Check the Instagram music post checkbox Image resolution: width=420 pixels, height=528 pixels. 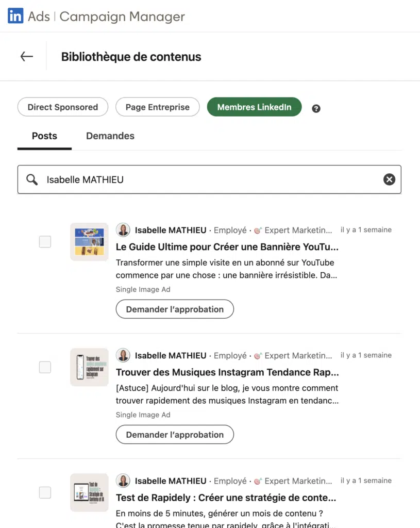pos(45,367)
